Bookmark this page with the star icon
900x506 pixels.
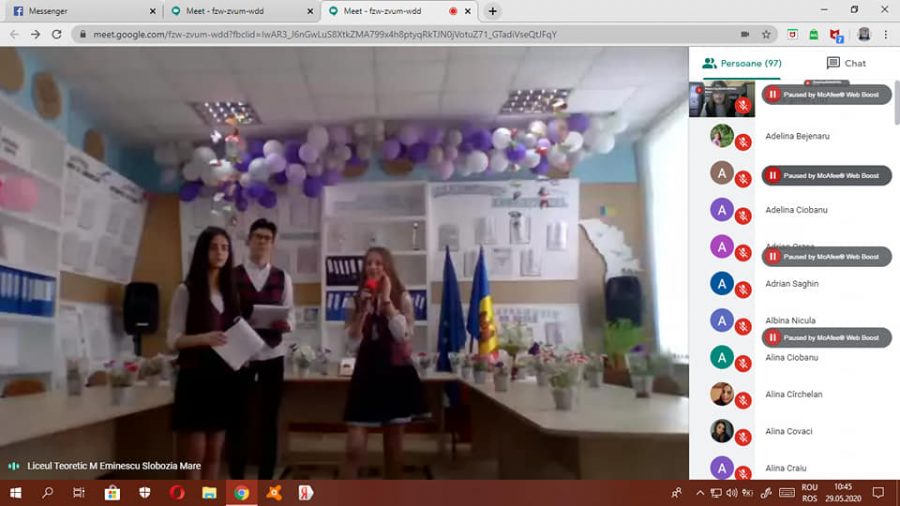(766, 34)
